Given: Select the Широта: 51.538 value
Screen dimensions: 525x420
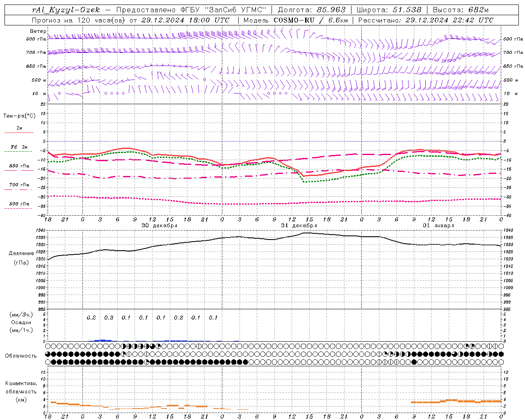Looking at the screenshot, I should [x=389, y=10].
